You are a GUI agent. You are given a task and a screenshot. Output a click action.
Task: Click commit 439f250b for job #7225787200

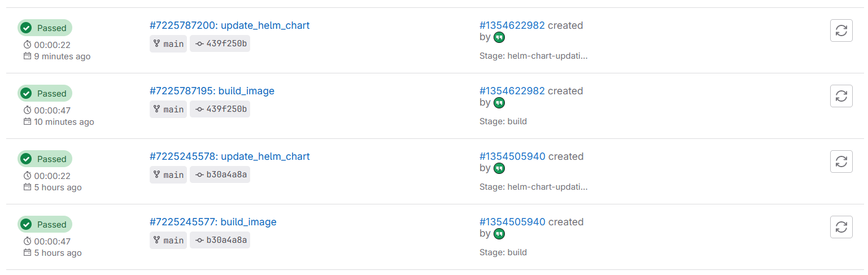(220, 44)
